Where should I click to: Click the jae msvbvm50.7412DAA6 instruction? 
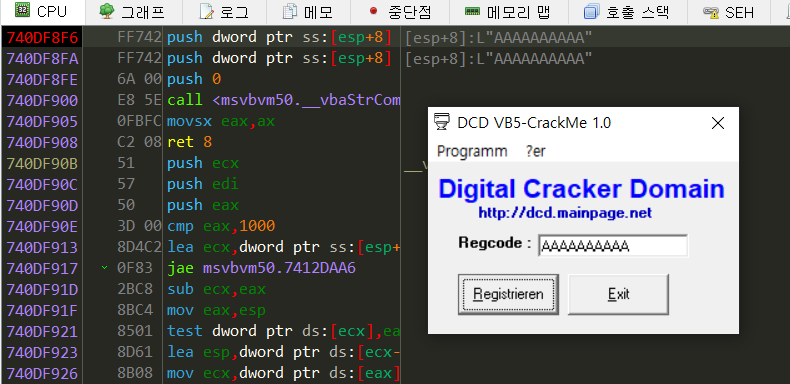tap(261, 268)
